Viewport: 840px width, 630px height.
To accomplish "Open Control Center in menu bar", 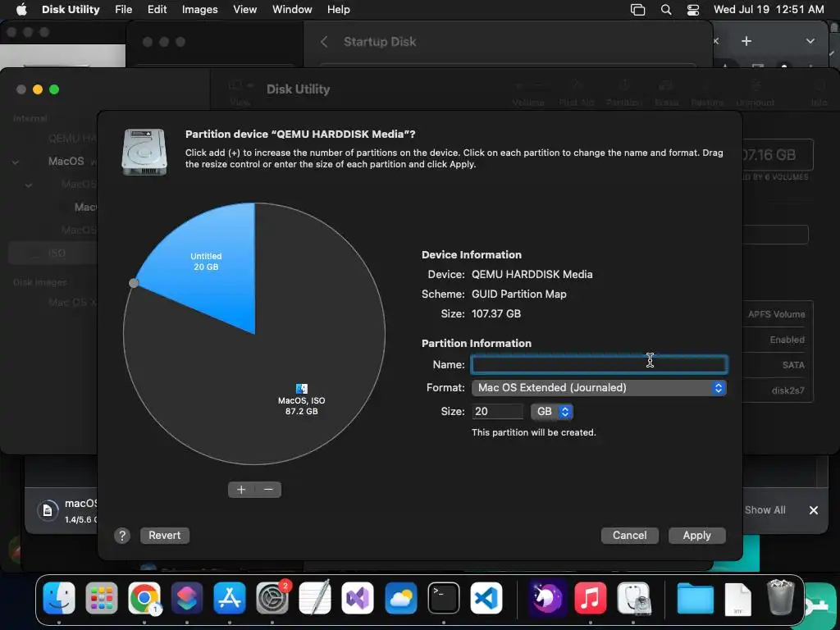I will coord(693,9).
